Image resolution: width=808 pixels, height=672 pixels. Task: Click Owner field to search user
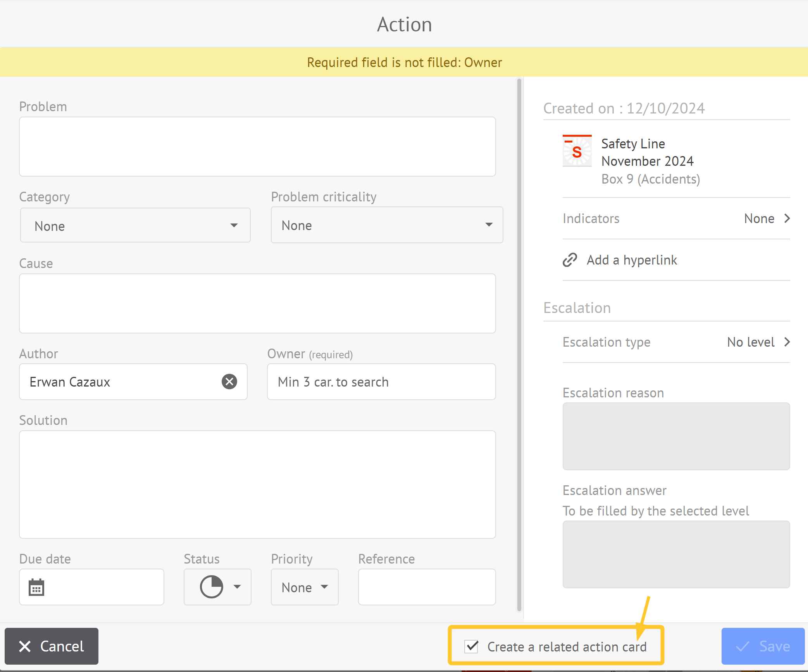[381, 382]
